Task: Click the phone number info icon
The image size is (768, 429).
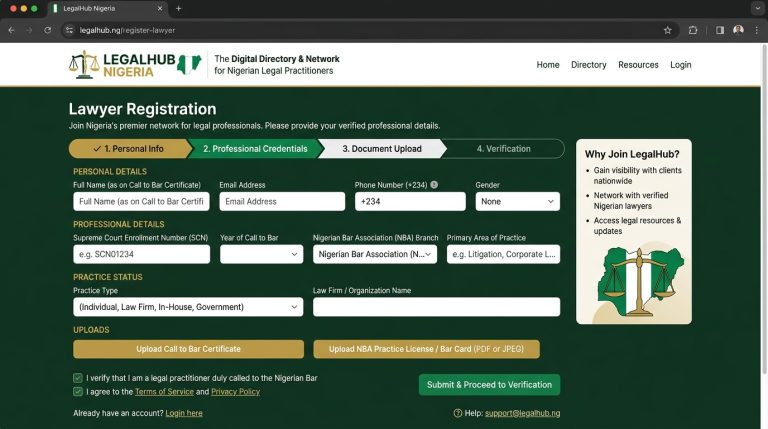Action: click(x=434, y=185)
